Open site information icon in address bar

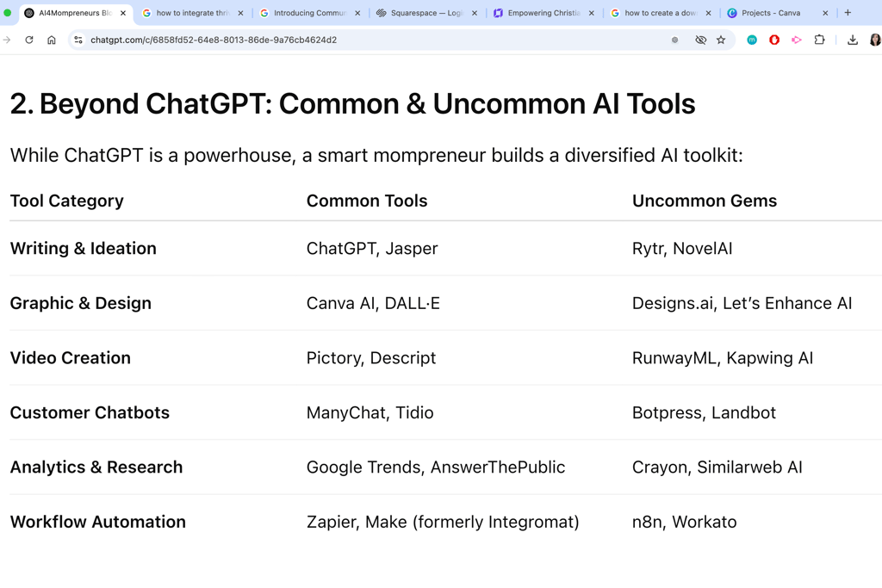78,40
